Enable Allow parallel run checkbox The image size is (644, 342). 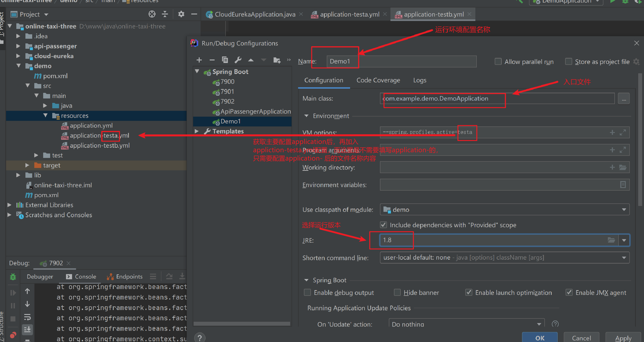click(x=498, y=62)
